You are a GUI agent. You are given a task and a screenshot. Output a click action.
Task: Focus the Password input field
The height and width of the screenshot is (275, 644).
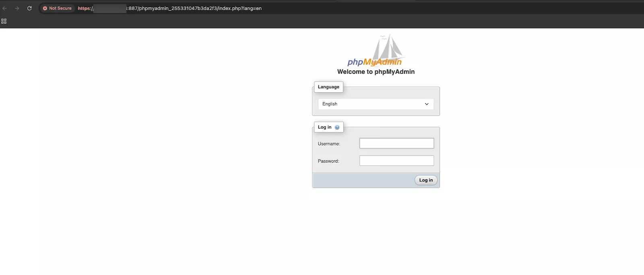click(396, 161)
